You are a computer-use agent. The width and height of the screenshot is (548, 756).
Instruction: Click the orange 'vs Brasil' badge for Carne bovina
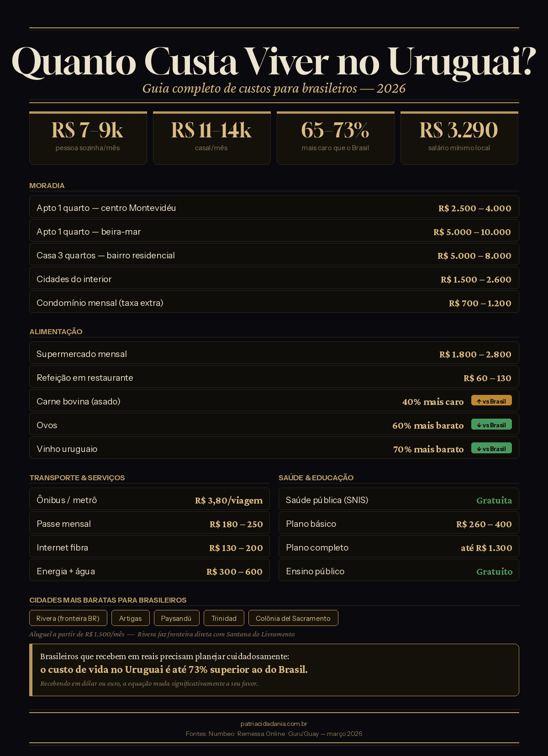pos(491,401)
